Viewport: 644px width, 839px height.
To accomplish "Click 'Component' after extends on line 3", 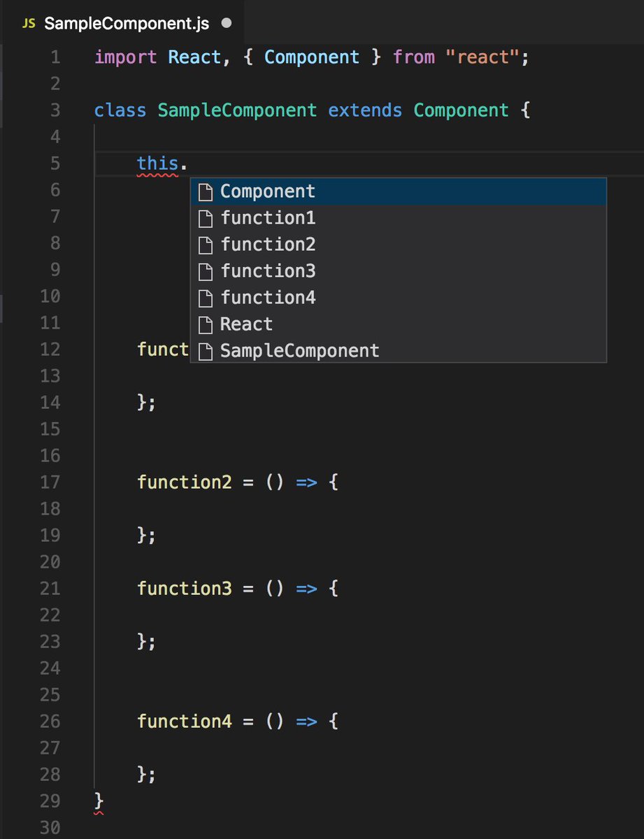I will click(x=461, y=110).
